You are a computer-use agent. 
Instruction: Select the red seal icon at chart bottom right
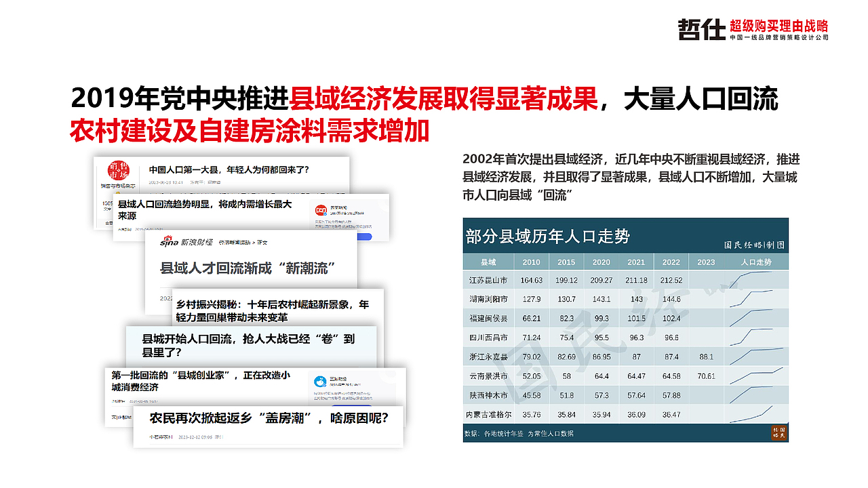[780, 434]
